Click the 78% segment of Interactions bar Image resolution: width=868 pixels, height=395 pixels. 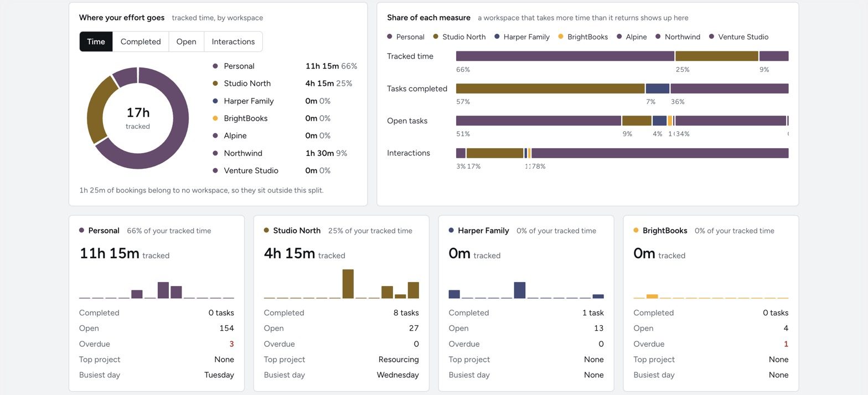[x=660, y=153]
